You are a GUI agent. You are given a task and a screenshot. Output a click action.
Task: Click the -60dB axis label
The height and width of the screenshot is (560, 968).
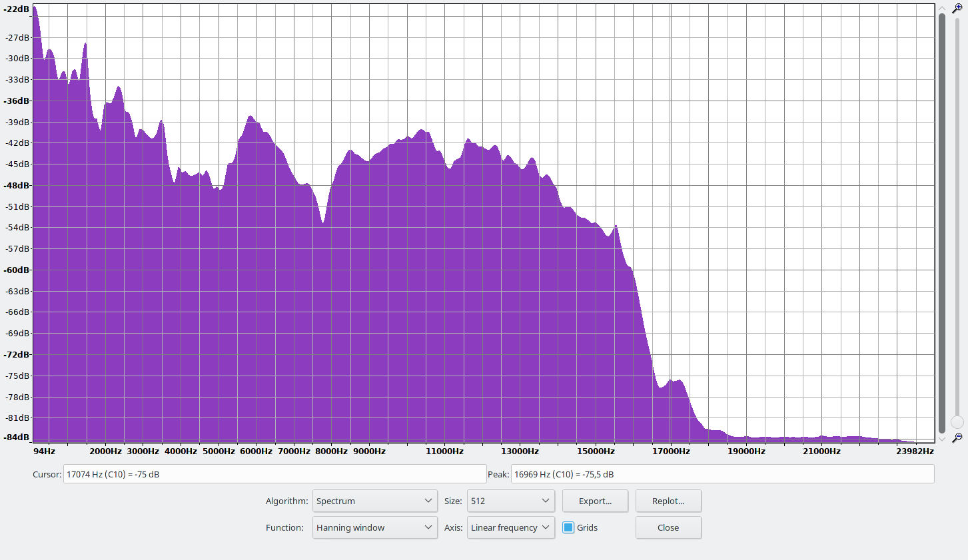[x=17, y=270]
